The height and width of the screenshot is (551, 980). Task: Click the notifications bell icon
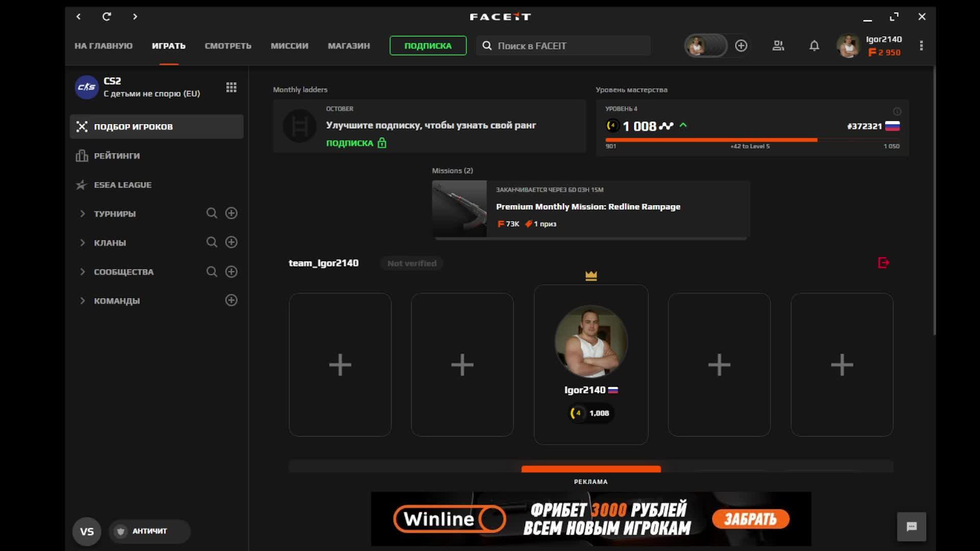[814, 46]
